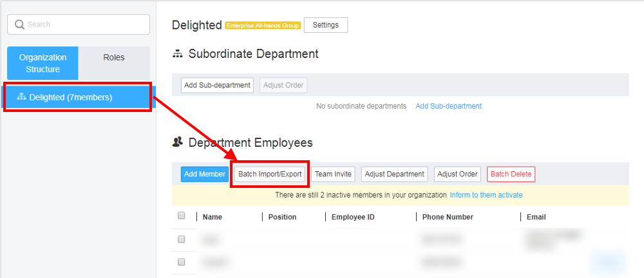
Task: Click Adjust Order in Department Employees toolbar
Action: pyautogui.click(x=457, y=174)
